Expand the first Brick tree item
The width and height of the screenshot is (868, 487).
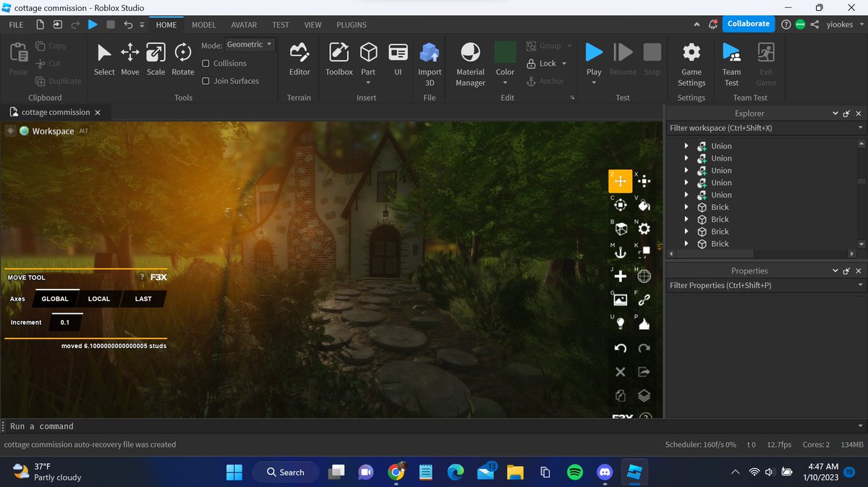pyautogui.click(x=686, y=207)
